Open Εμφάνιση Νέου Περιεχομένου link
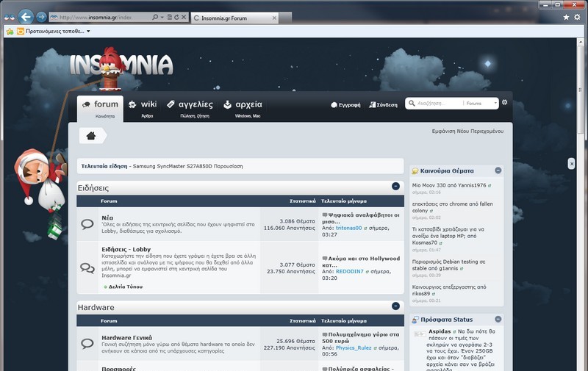This screenshot has width=588, height=371. coord(467,132)
